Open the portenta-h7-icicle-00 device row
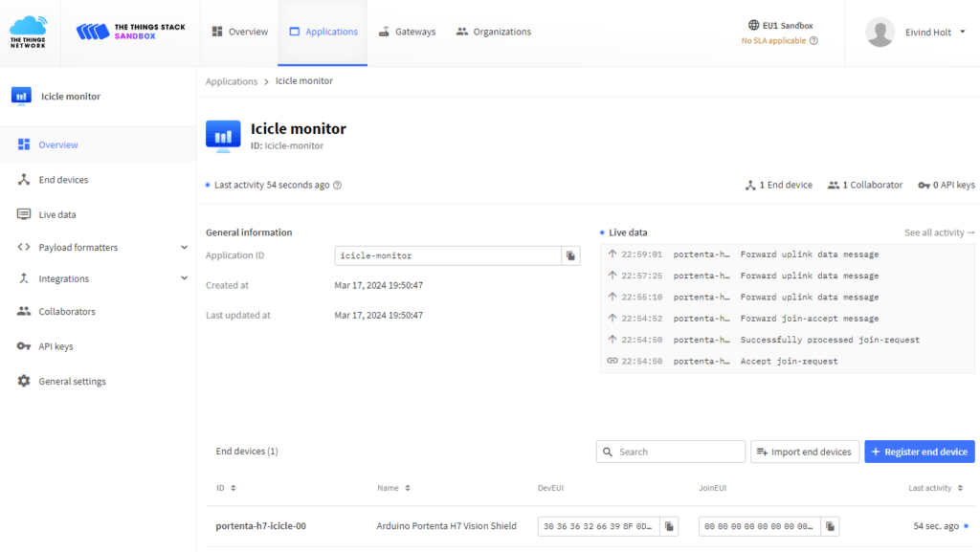980x552 pixels. click(590, 526)
